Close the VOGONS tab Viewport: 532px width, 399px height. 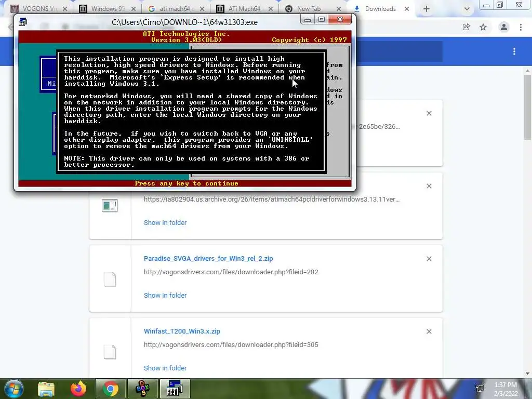[65, 9]
